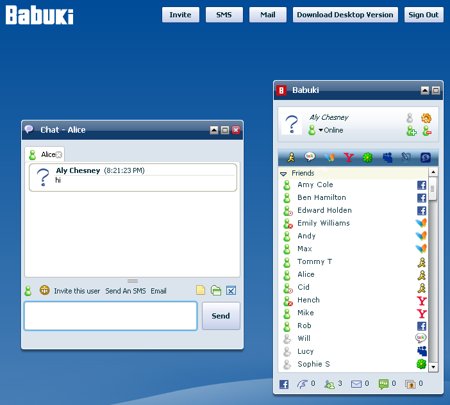
Task: Click the Download Desktop Version button
Action: [345, 15]
